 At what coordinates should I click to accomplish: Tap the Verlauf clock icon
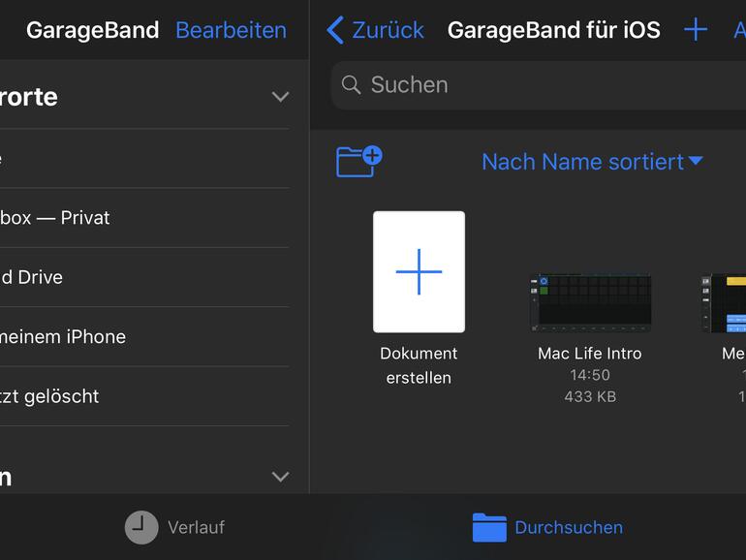click(140, 527)
